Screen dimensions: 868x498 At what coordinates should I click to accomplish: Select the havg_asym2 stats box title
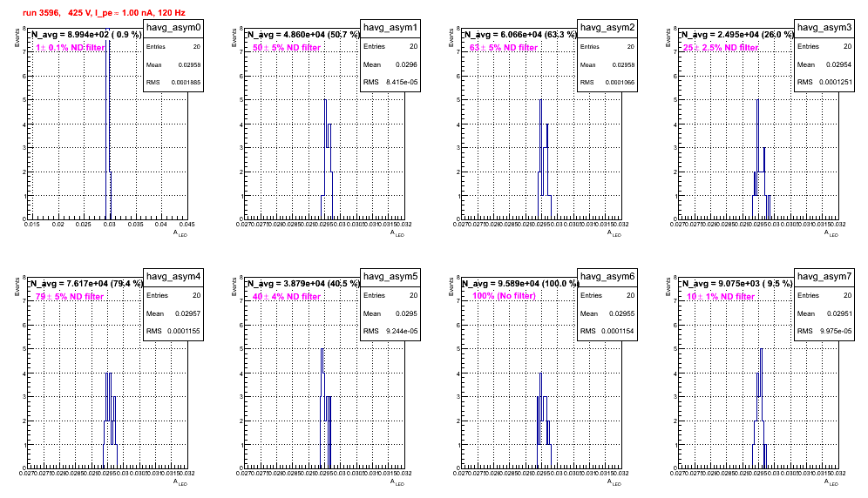point(607,27)
